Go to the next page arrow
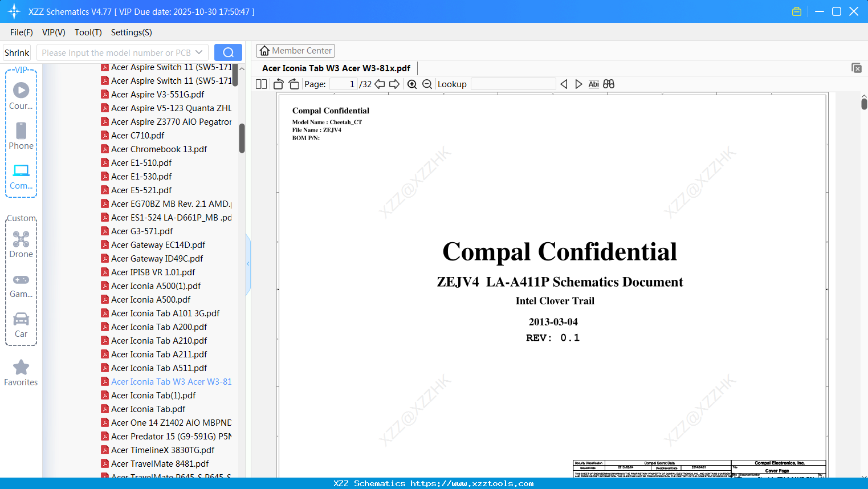This screenshot has height=489, width=868. pos(394,84)
